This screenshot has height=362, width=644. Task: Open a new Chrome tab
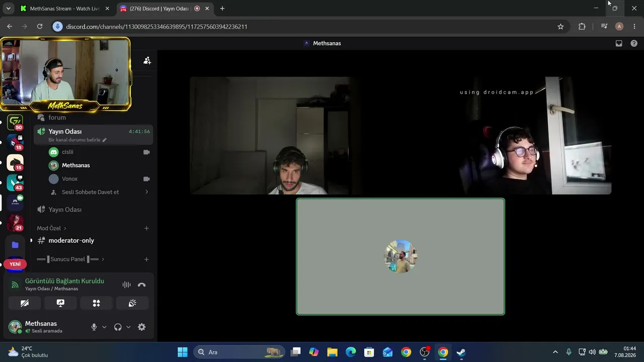coord(222,9)
